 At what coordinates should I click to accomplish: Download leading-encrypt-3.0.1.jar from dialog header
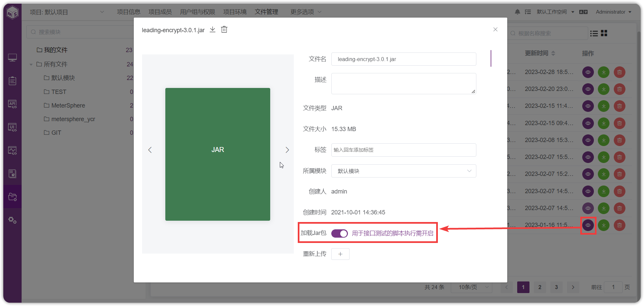[212, 30]
